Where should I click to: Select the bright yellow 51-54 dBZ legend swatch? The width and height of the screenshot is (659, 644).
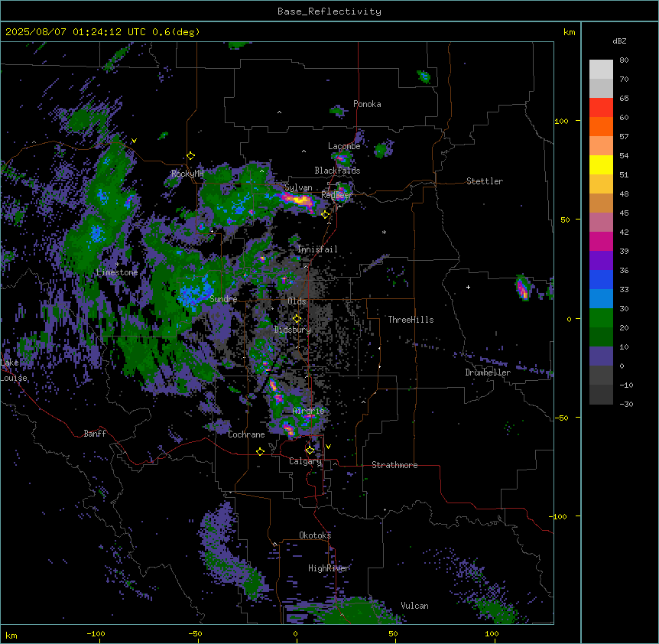tap(601, 164)
